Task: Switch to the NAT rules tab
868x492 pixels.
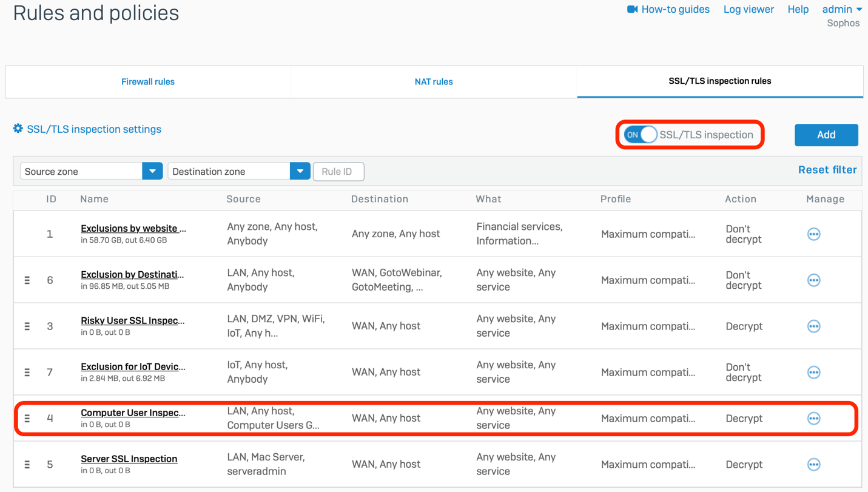Action: coord(434,82)
